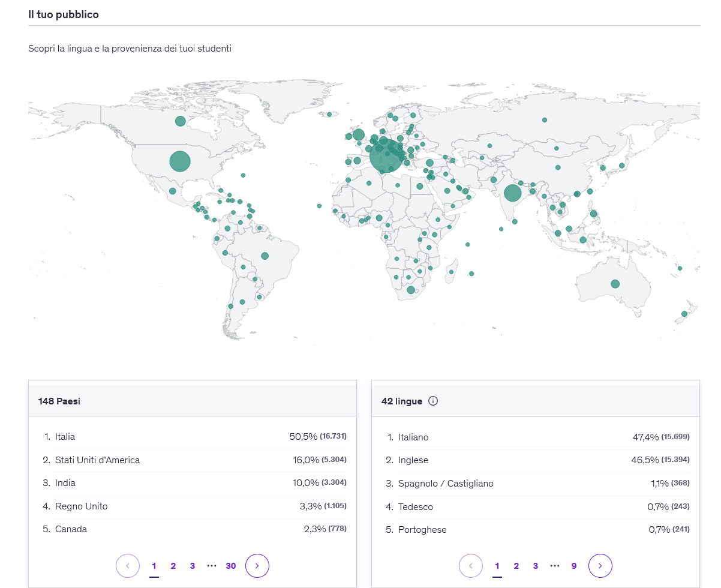Open page 3 of countries list
Viewport: 721px width, 588px height.
(193, 566)
